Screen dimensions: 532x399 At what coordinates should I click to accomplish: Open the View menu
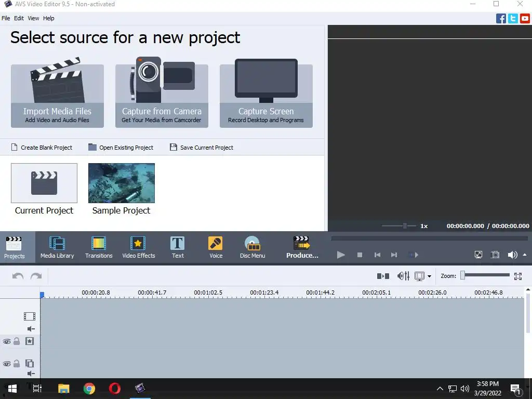(33, 18)
